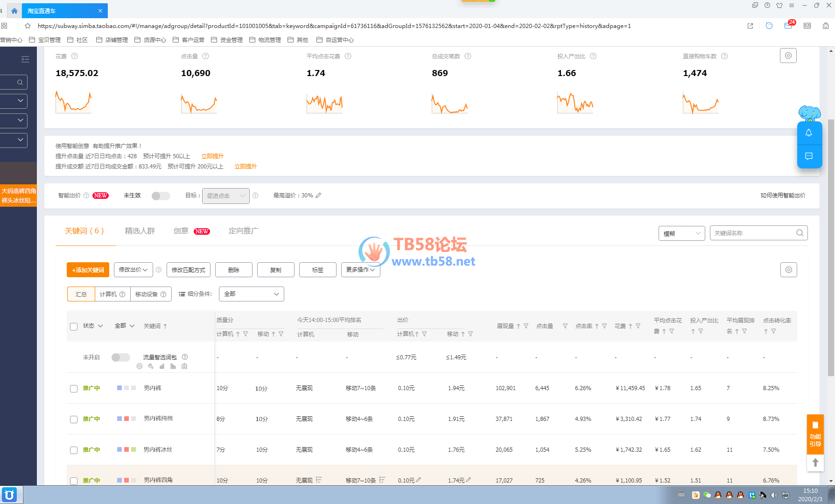Image resolution: width=835 pixels, height=504 pixels.
Task: Click settings gear under 流量智选词包
Action: tap(140, 366)
